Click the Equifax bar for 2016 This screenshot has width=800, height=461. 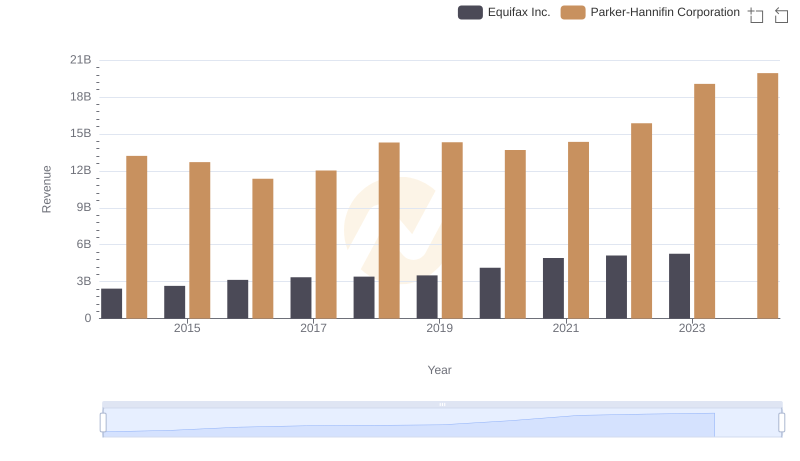(238, 299)
